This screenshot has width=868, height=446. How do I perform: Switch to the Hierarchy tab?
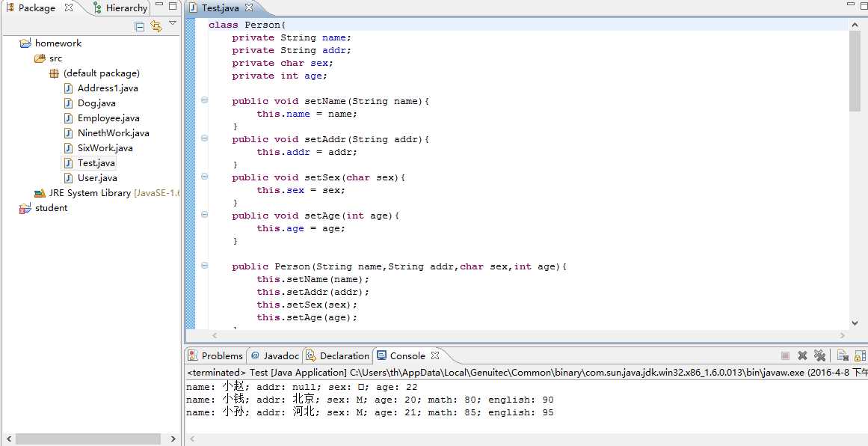click(x=126, y=7)
